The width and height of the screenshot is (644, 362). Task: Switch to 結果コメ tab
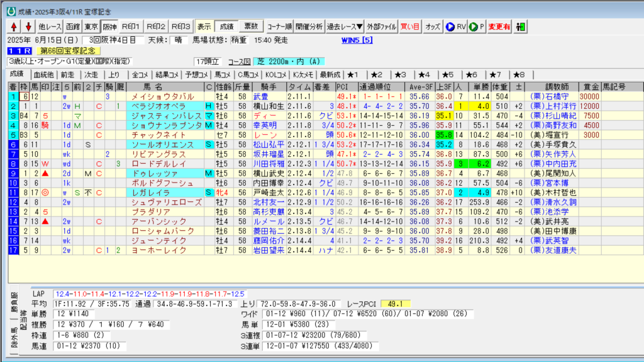point(167,75)
